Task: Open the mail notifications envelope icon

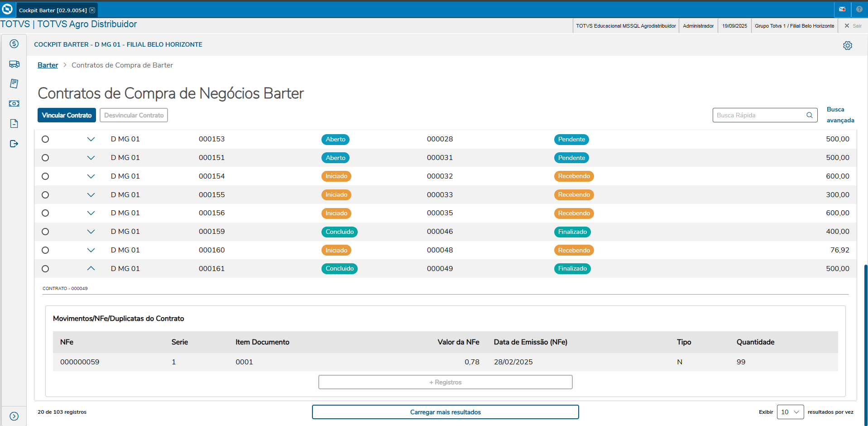Action: [x=842, y=10]
